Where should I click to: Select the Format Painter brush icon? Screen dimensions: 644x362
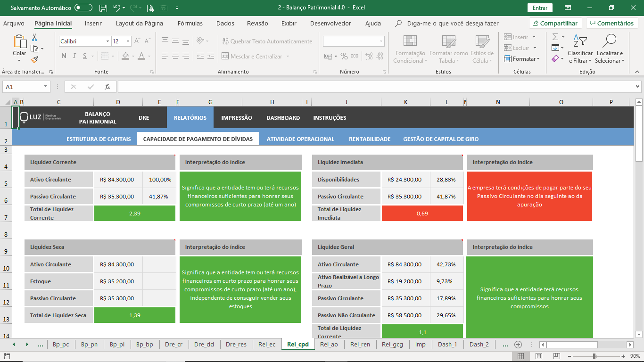click(34, 60)
